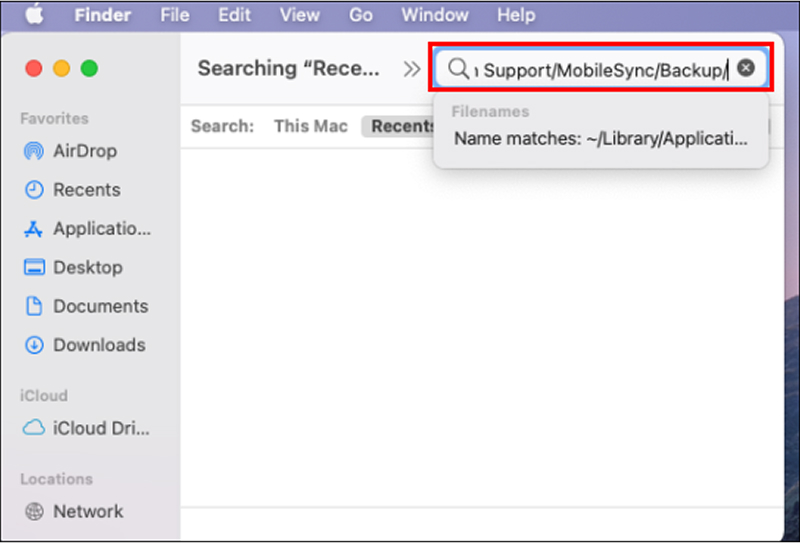Clear the search field text
The height and width of the screenshot is (543, 800).
pos(745,67)
